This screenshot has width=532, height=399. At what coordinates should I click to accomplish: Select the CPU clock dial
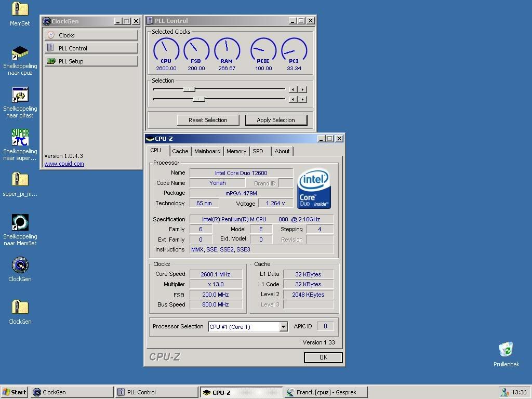click(166, 50)
